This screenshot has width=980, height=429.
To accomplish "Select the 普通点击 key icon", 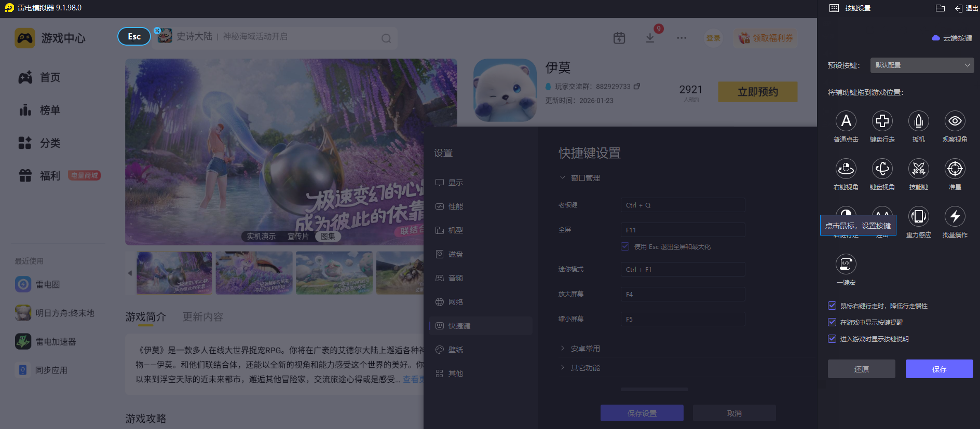I will [x=846, y=121].
